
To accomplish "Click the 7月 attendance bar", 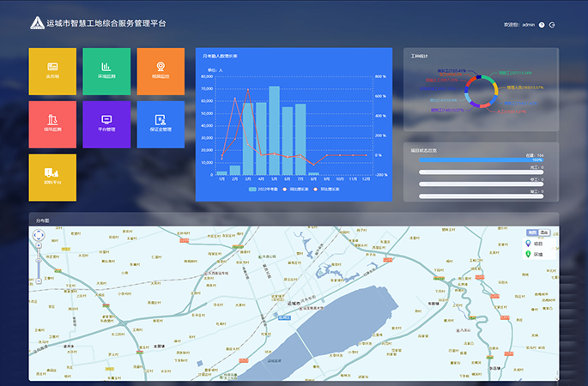I will tap(300, 140).
